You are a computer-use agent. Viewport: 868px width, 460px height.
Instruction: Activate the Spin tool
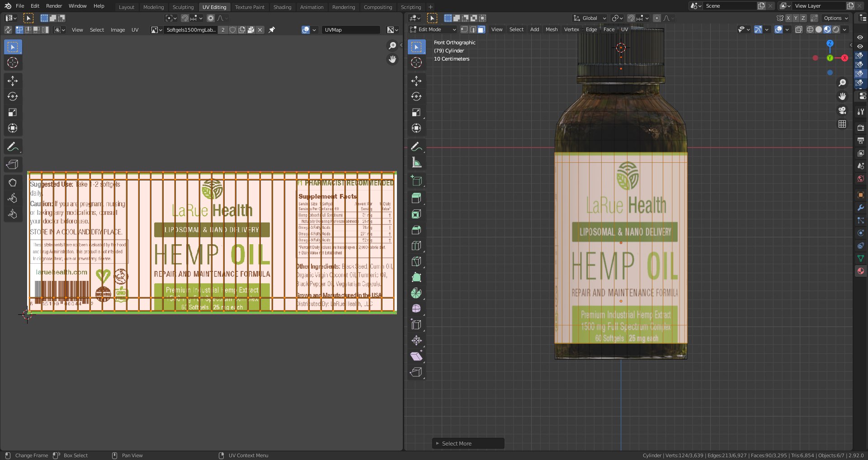coord(416,293)
